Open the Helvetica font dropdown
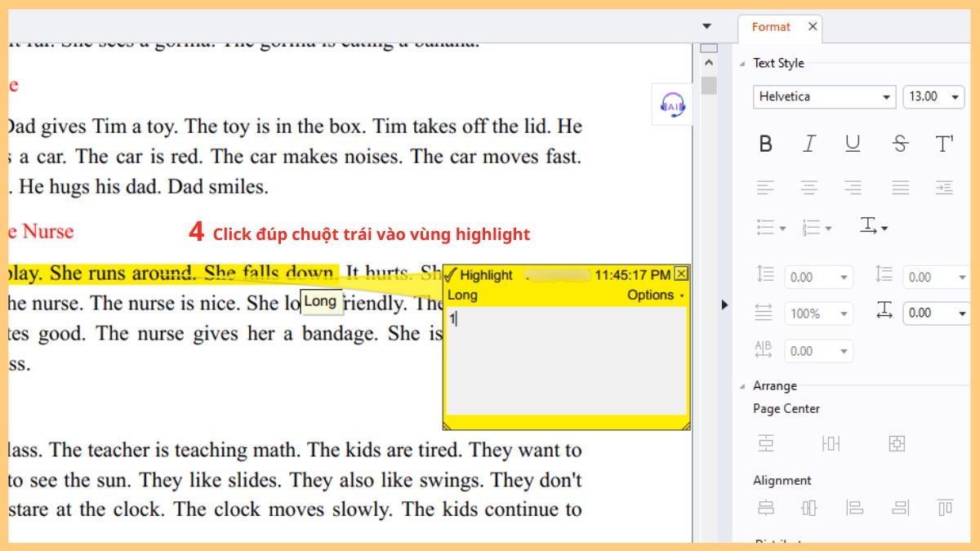The image size is (980, 551). pyautogui.click(x=824, y=97)
